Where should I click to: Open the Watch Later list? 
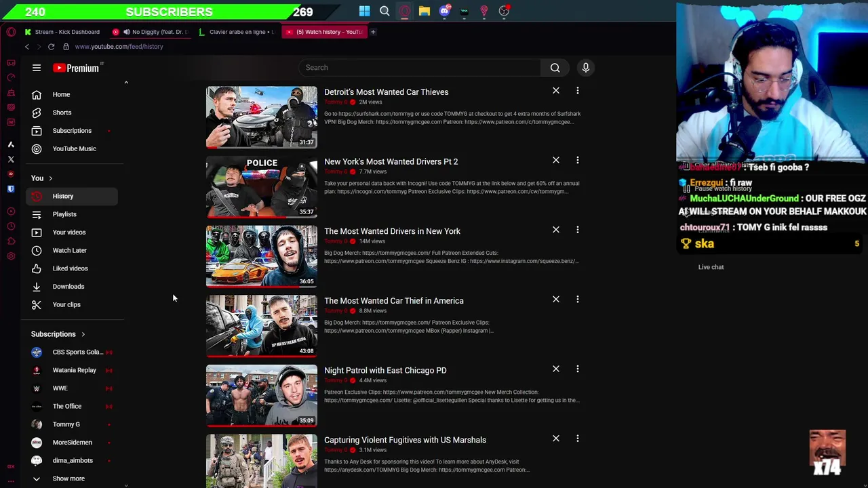pyautogui.click(x=72, y=250)
